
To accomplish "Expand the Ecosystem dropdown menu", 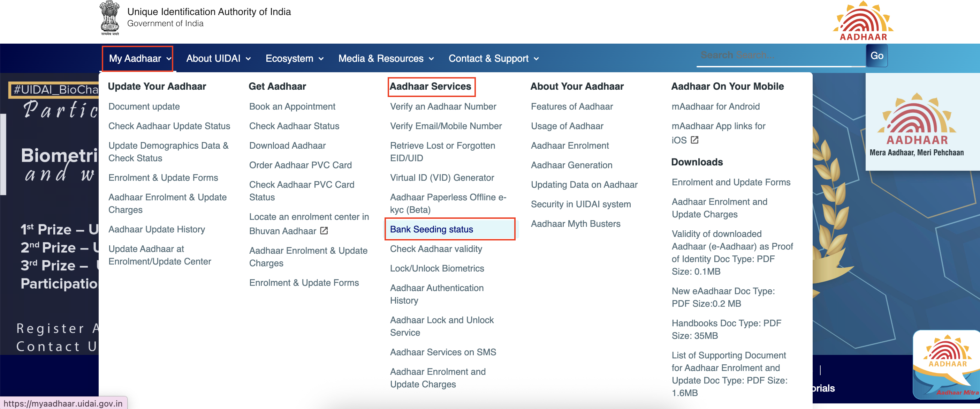I will [294, 58].
